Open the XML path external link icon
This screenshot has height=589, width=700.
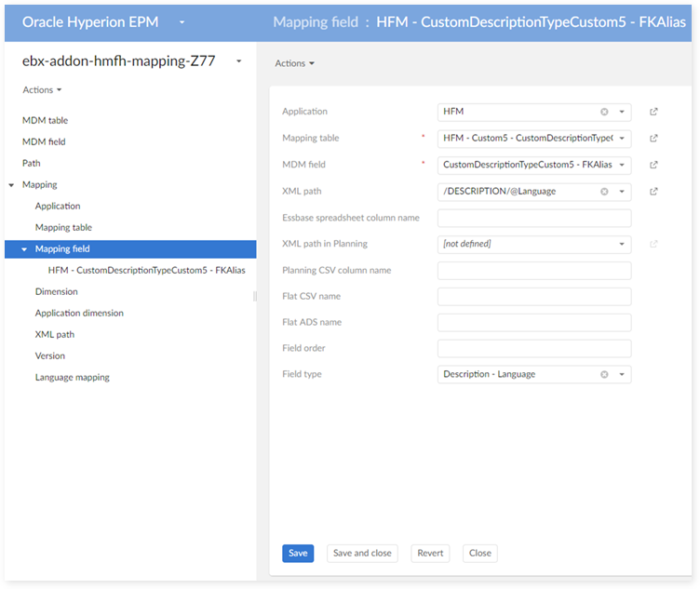pyautogui.click(x=653, y=192)
